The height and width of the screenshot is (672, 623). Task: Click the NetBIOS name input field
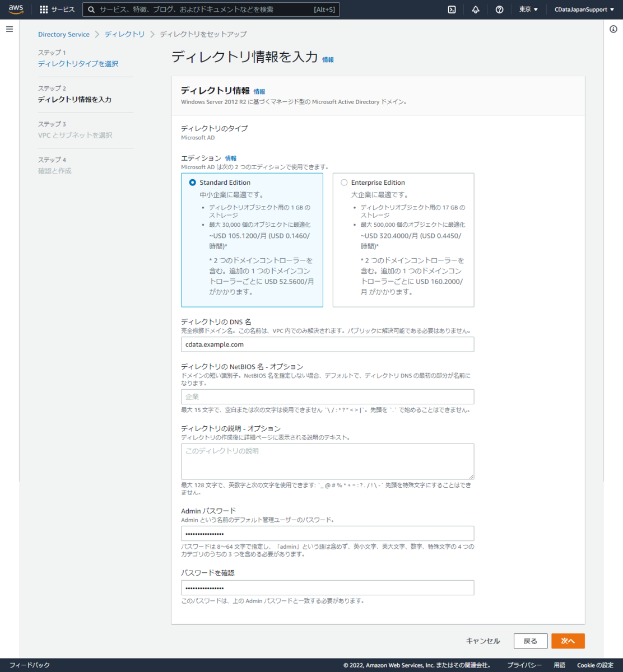coord(327,396)
